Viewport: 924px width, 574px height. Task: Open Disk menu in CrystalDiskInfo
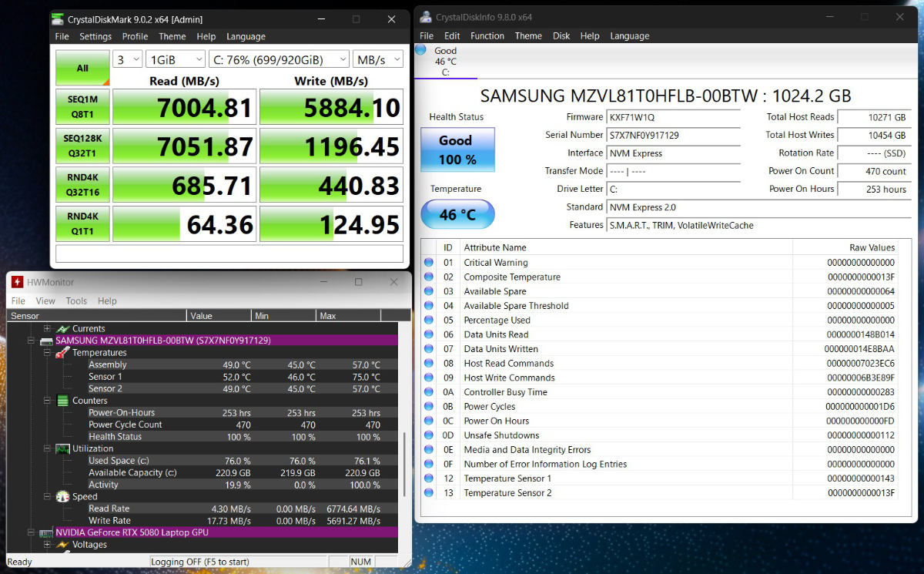pyautogui.click(x=561, y=36)
